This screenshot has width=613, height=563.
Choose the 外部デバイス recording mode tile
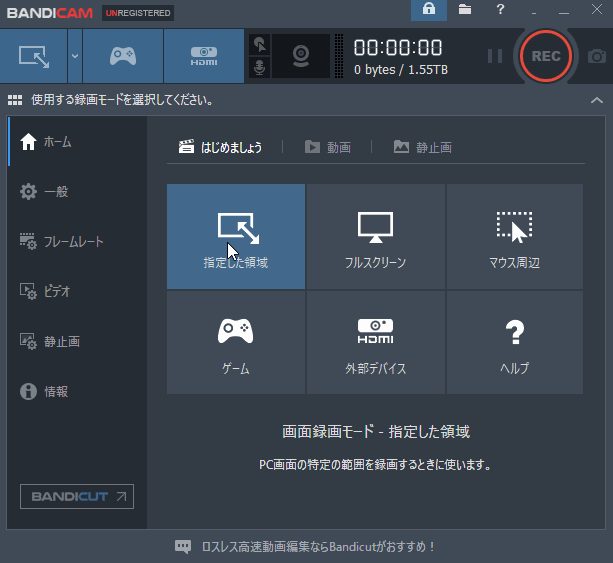tap(376, 342)
